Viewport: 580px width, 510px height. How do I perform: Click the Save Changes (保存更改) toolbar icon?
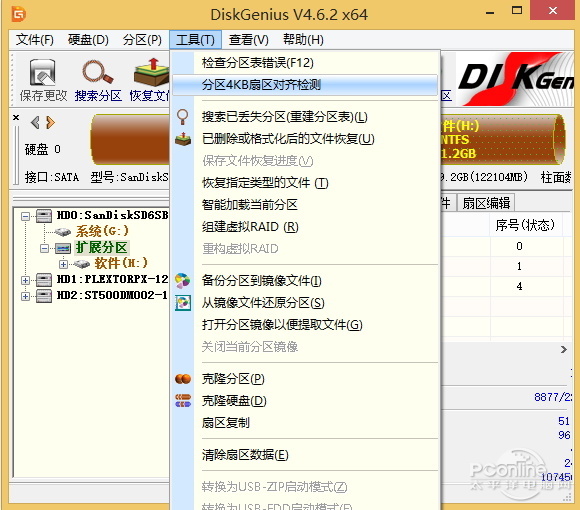pyautogui.click(x=43, y=72)
